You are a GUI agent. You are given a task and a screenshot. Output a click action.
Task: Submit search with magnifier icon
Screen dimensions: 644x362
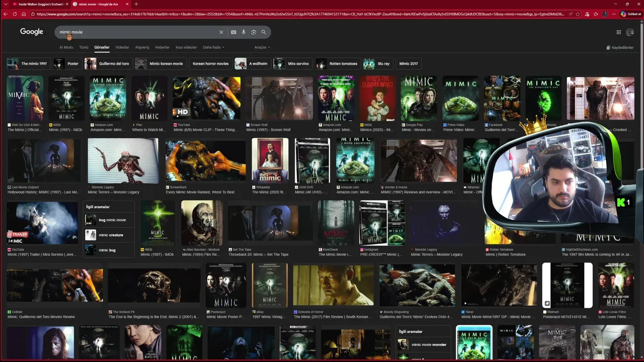tap(263, 32)
